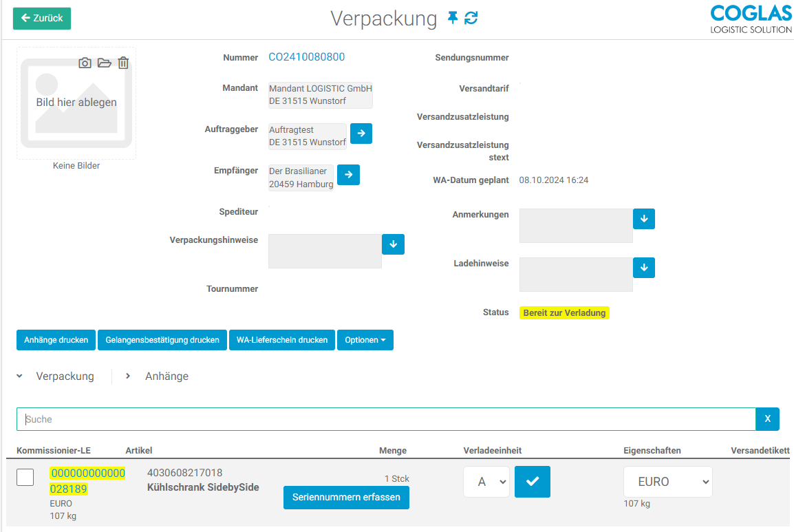The width and height of the screenshot is (794, 532).
Task: Expand Anmerkungen with down-arrow button
Action: 644,219
